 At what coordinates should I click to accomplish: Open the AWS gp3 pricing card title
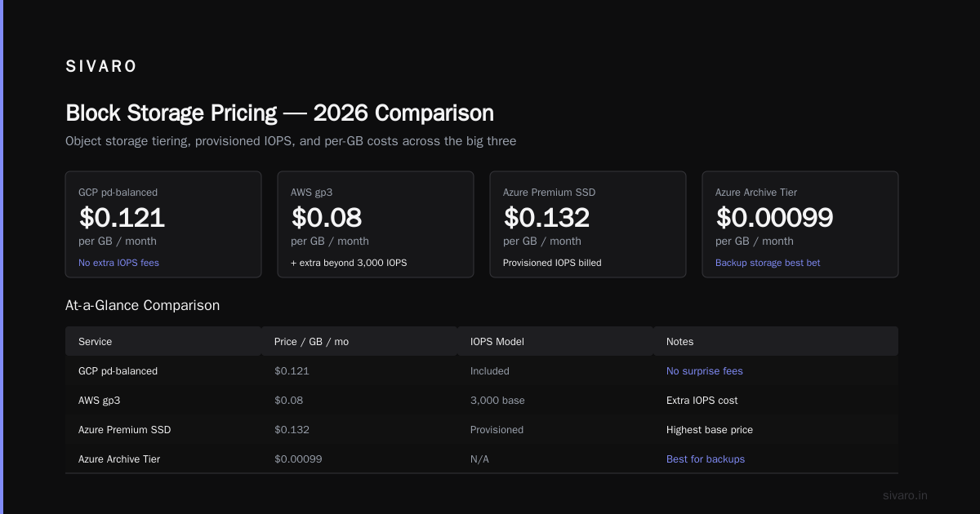pos(311,193)
